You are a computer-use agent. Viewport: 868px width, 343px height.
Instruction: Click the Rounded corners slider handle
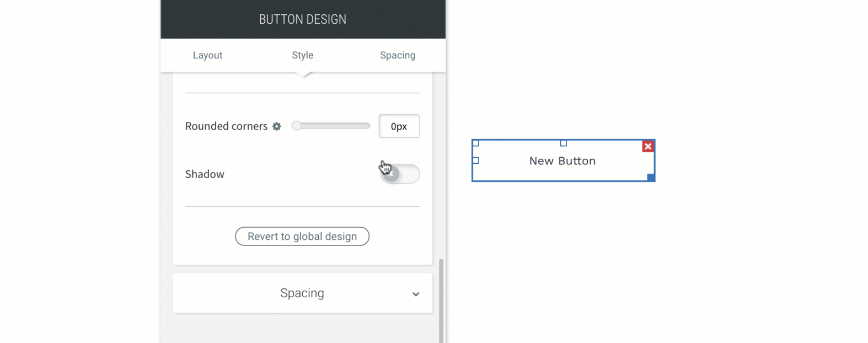tap(297, 126)
